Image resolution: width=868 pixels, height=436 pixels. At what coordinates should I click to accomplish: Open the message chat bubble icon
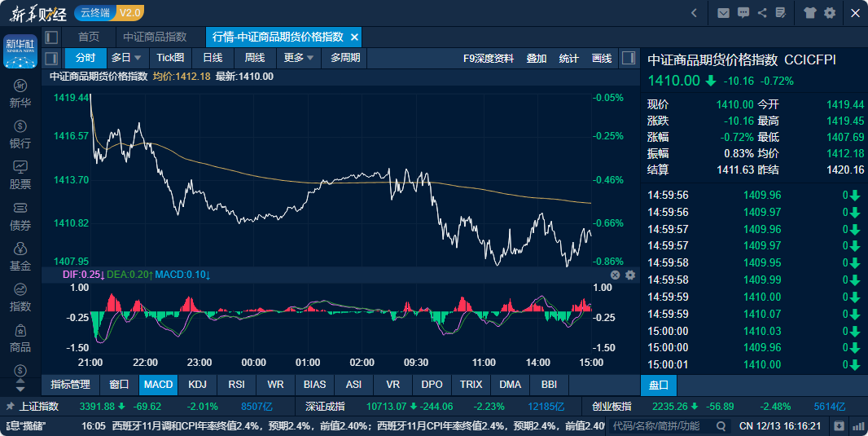(743, 12)
